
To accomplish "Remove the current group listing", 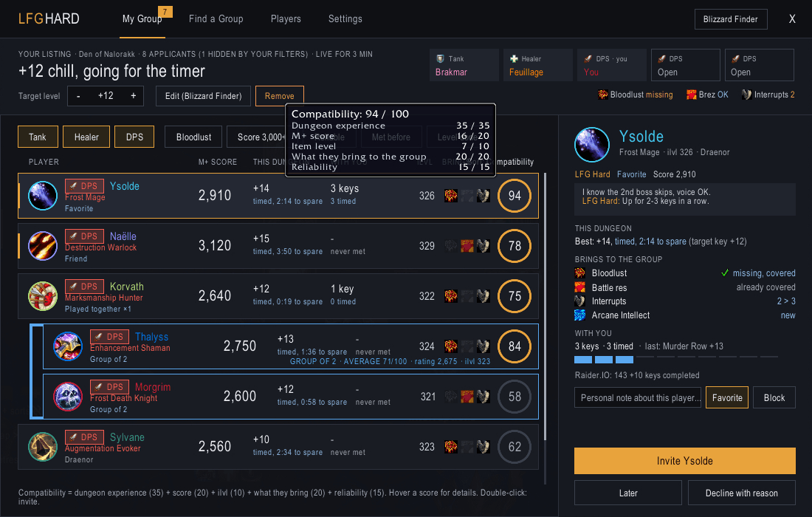I will tap(279, 96).
